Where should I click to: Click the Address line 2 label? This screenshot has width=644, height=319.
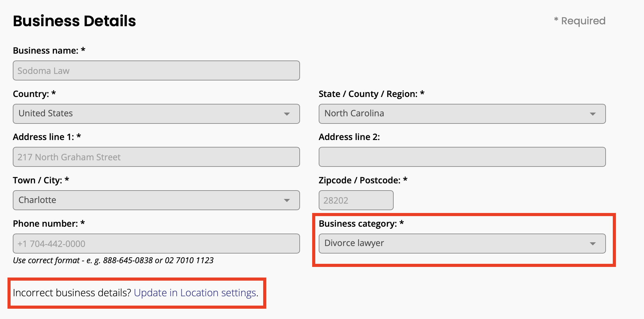pyautogui.click(x=349, y=137)
